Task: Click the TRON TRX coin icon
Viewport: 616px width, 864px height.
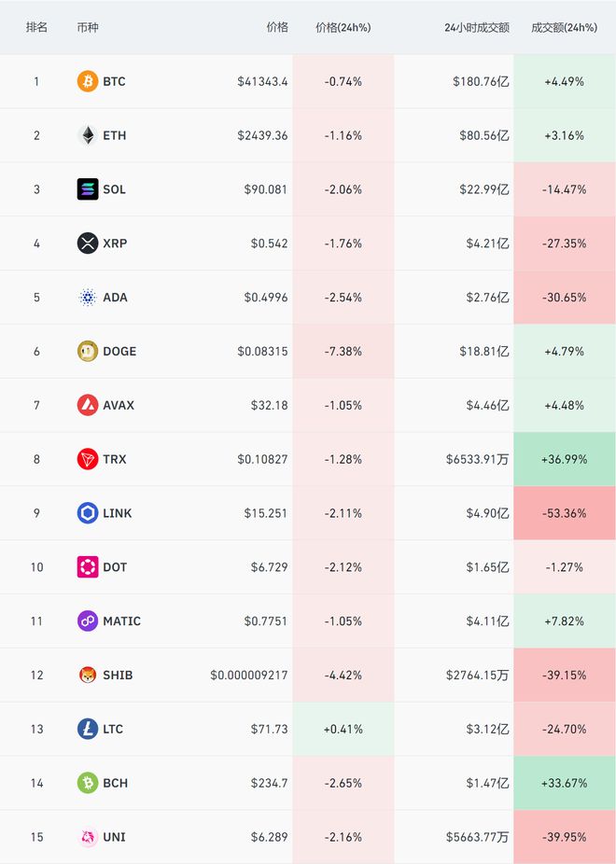Action: click(x=87, y=459)
